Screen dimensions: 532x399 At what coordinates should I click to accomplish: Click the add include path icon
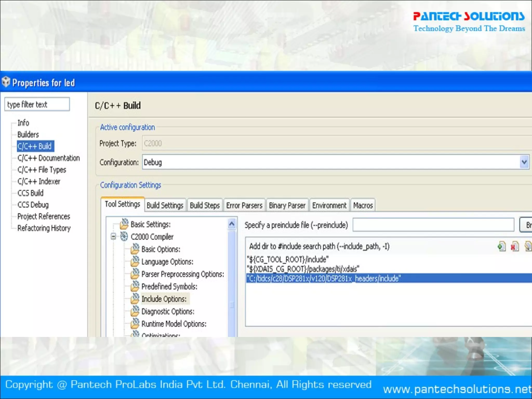(502, 246)
